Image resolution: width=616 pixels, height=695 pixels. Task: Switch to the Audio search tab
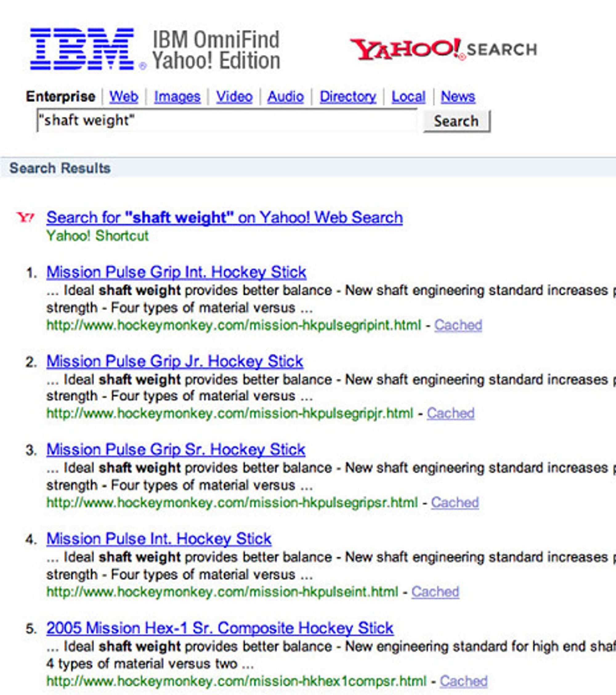coord(285,96)
